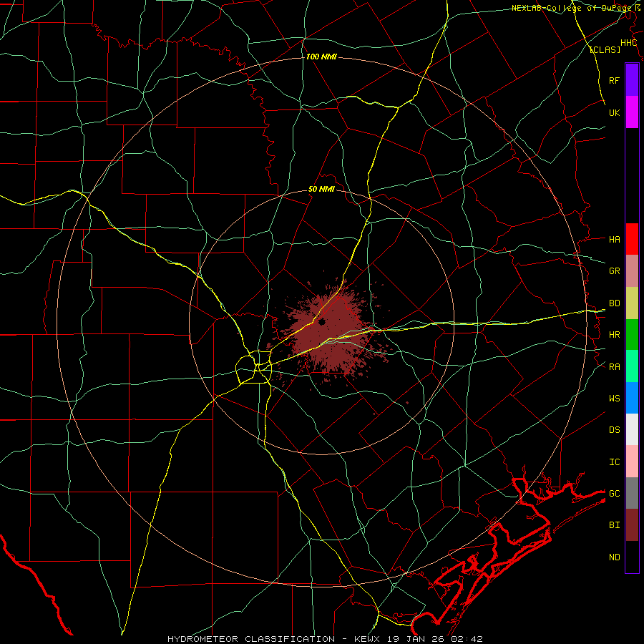This screenshot has width=644, height=644.
Task: Click the 'BI' legend label
Action: coord(614,525)
